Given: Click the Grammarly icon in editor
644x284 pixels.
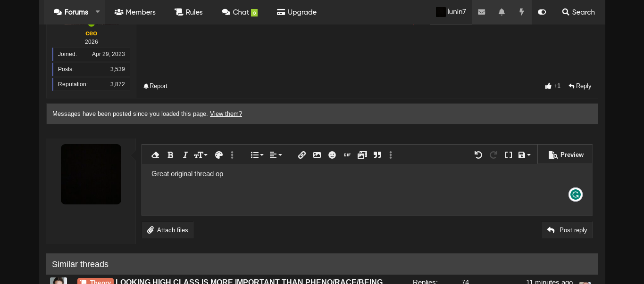Looking at the screenshot, I should [x=576, y=195].
